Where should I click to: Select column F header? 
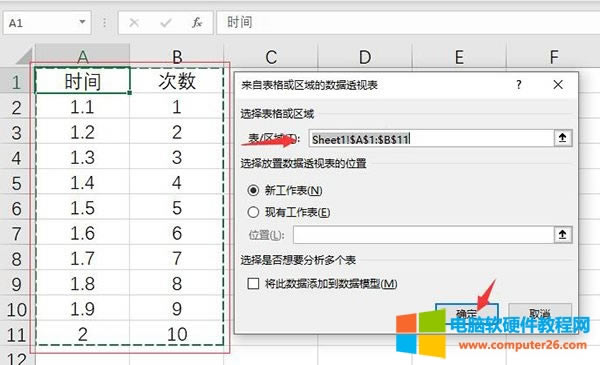coord(553,57)
